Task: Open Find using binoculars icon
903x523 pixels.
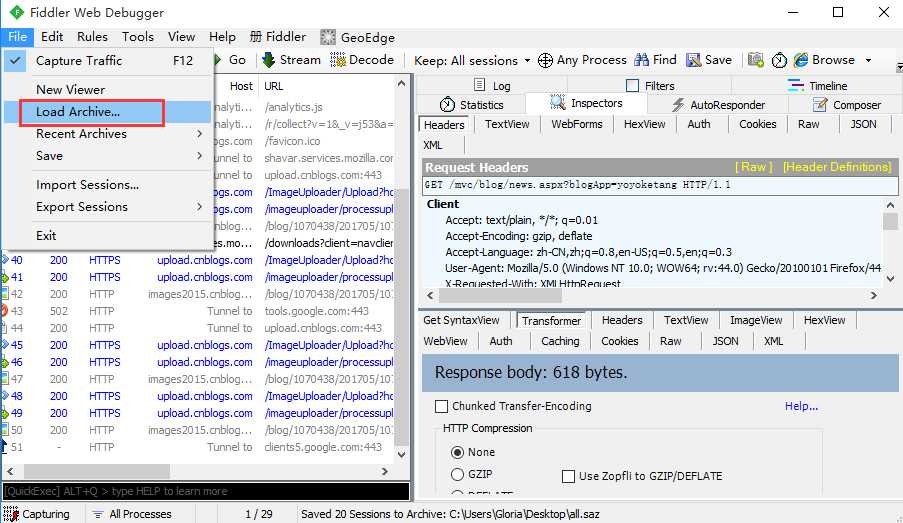Action: [642, 60]
